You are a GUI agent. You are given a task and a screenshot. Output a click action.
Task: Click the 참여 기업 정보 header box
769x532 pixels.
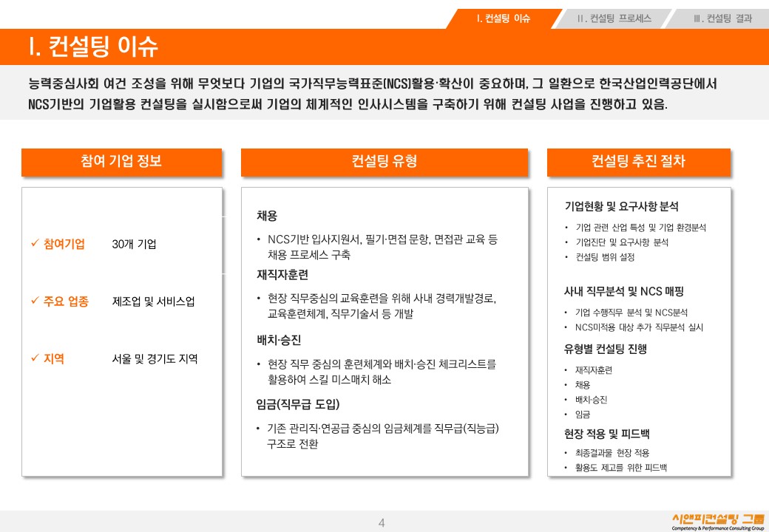point(121,162)
